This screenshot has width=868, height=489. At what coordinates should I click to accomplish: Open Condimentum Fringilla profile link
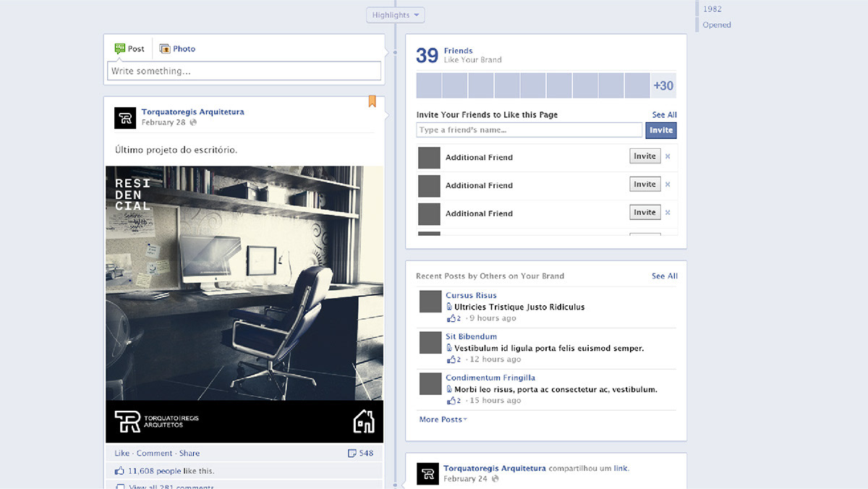(490, 378)
